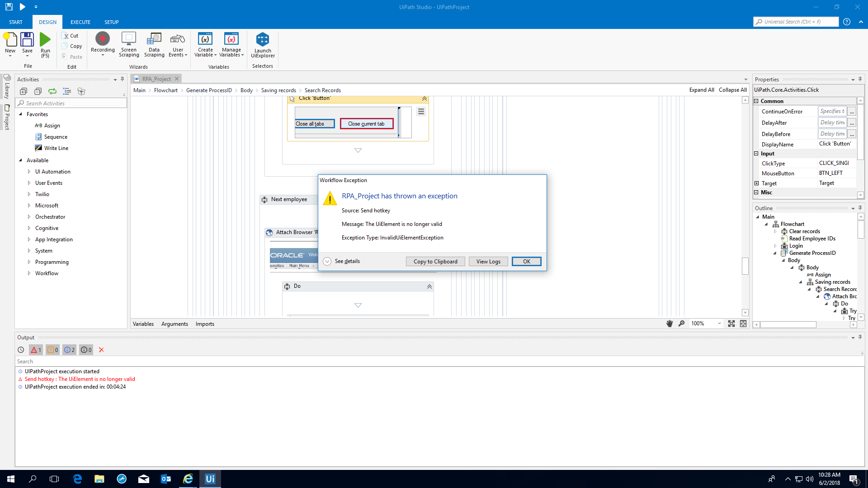Open the Variables tab below the designer
This screenshot has width=868, height=488.
point(143,324)
